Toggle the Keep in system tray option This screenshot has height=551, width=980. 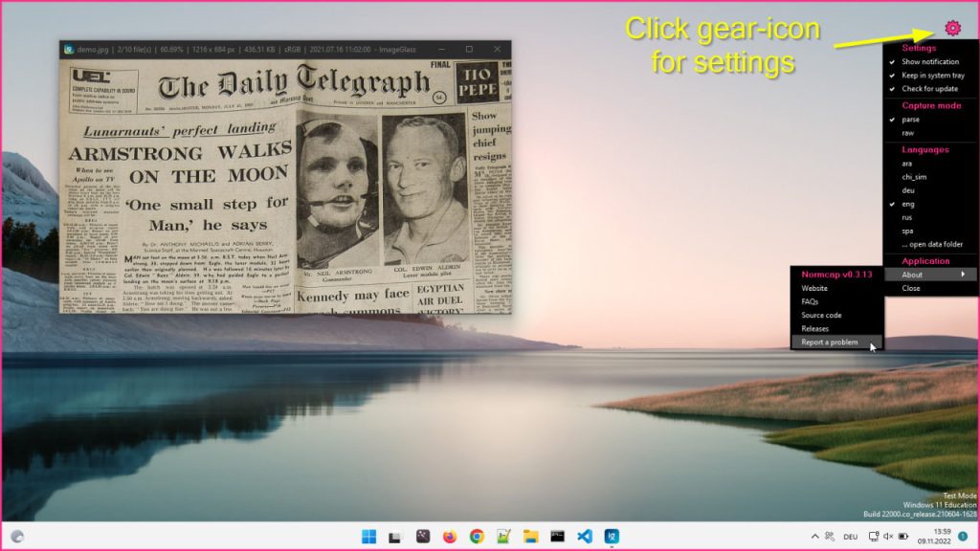coord(930,76)
